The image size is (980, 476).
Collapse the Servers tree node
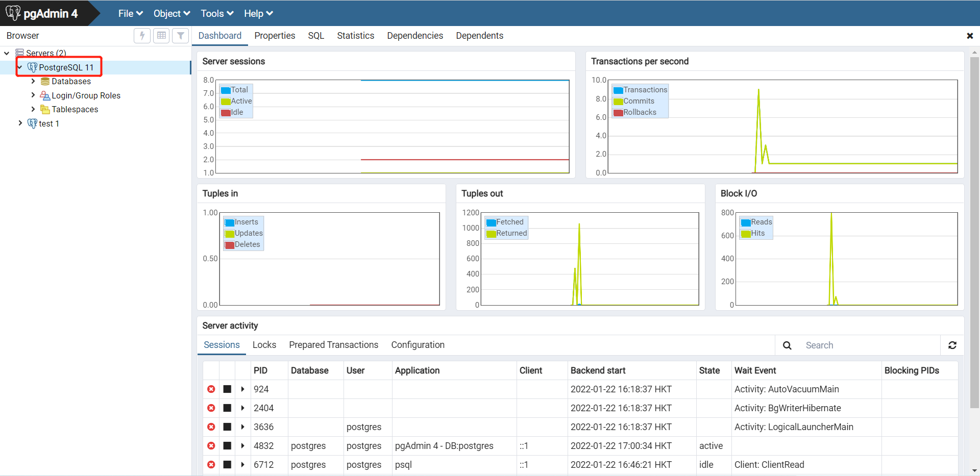[7, 53]
